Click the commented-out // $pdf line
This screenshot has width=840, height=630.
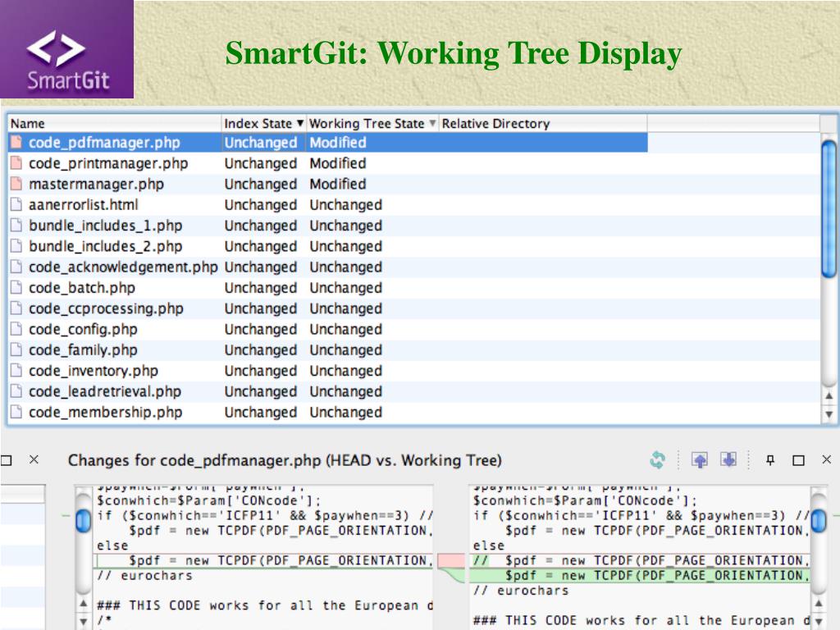[x=640, y=560]
